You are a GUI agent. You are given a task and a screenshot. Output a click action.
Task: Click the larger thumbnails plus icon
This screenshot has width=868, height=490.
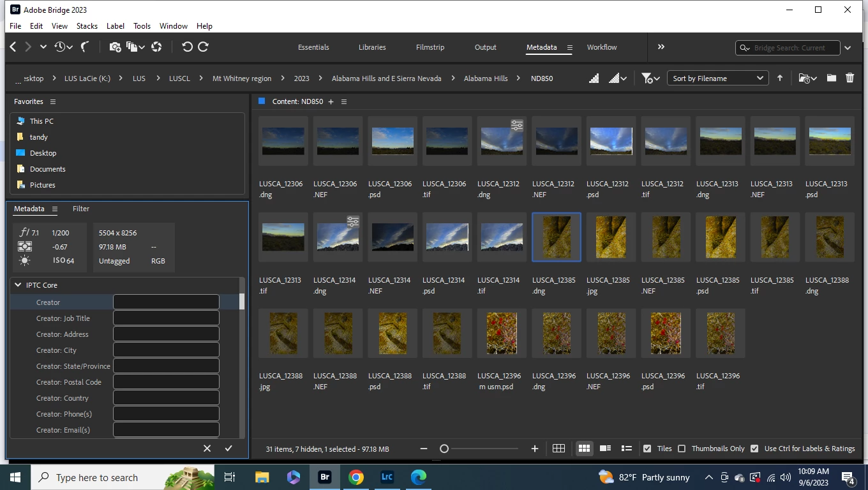coord(535,449)
